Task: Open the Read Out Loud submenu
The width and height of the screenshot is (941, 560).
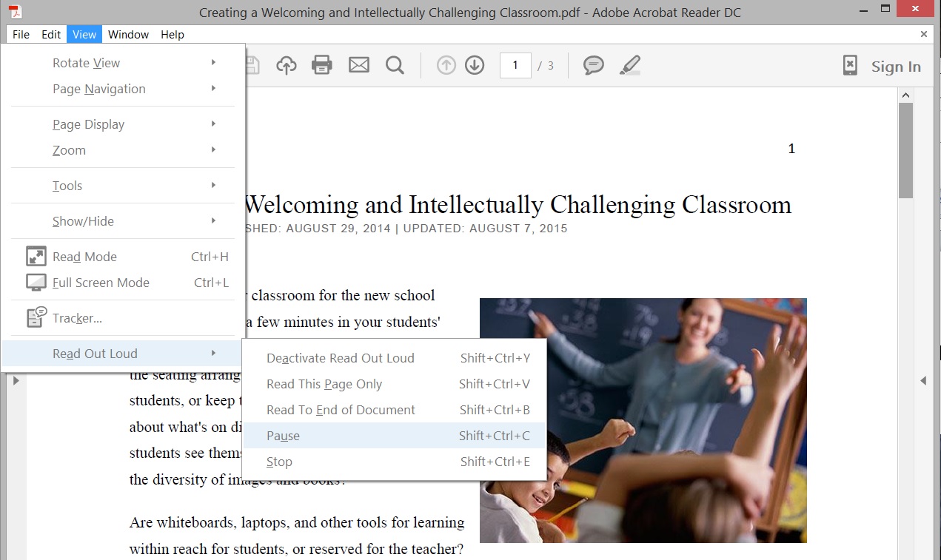Action: pos(124,354)
